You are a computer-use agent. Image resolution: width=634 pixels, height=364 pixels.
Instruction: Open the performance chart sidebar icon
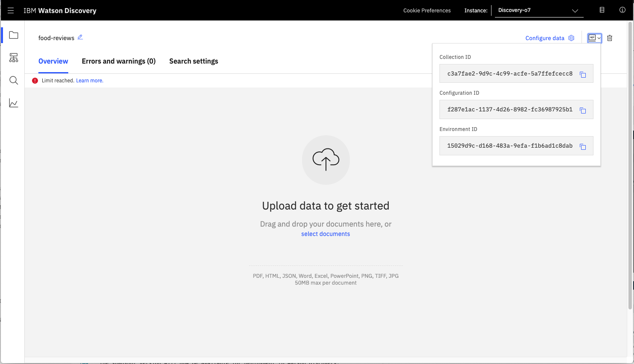pos(14,103)
